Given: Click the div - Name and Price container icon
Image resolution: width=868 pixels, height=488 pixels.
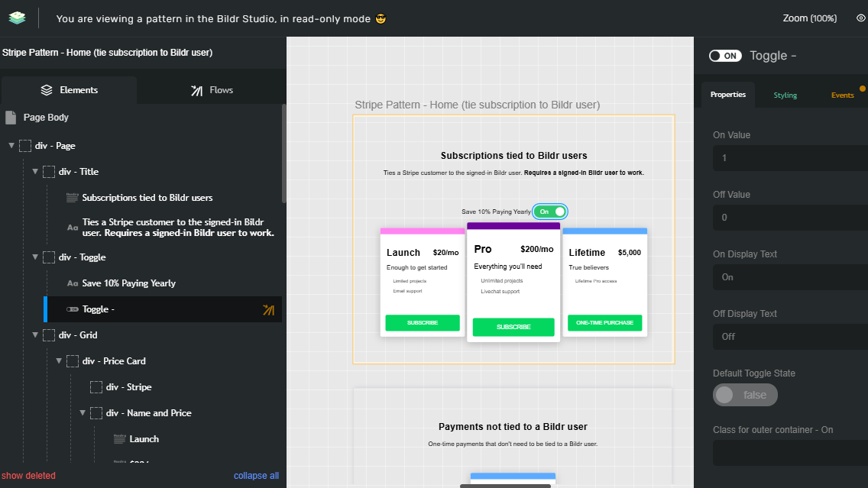Looking at the screenshot, I should pos(96,413).
